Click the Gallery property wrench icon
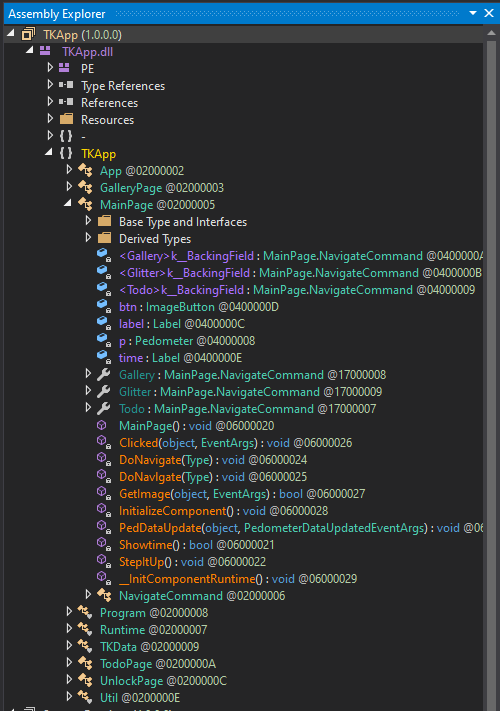Screen dimensions: 500x711 pyautogui.click(x=104, y=374)
